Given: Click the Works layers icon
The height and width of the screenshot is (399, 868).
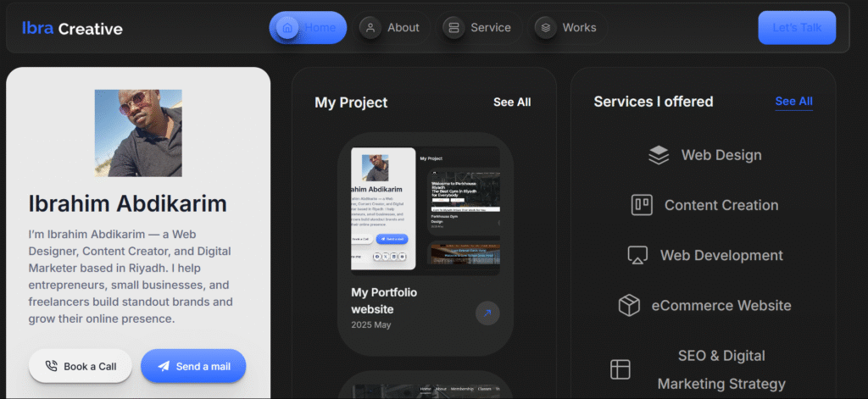Looking at the screenshot, I should (546, 28).
